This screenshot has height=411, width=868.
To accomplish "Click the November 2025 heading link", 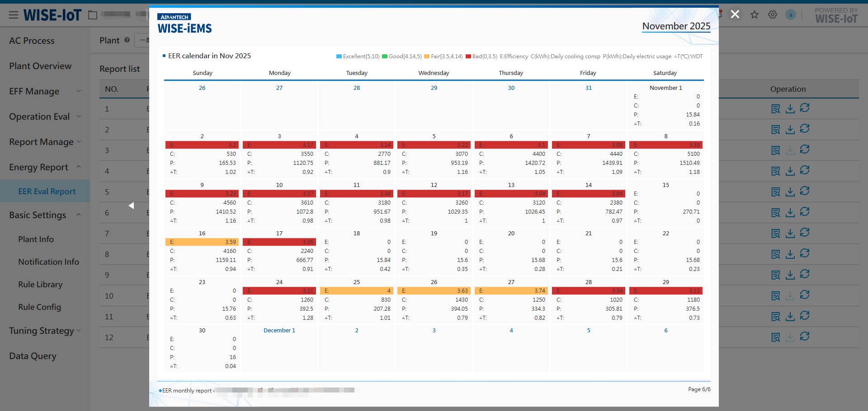I will click(676, 26).
